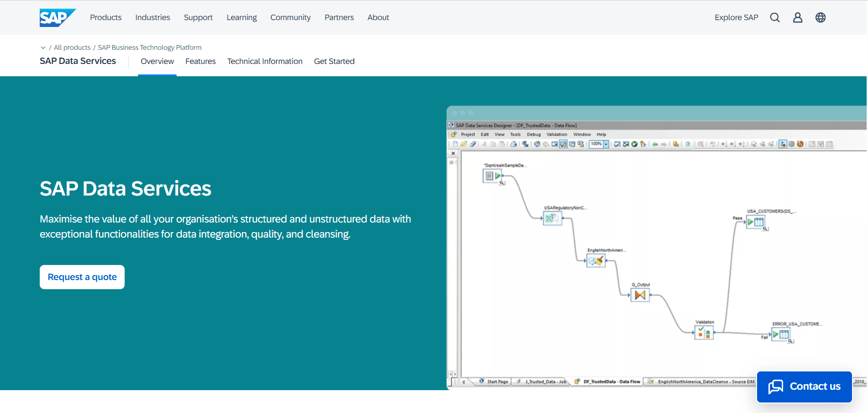Open the Validation menu in Designer

(557, 134)
